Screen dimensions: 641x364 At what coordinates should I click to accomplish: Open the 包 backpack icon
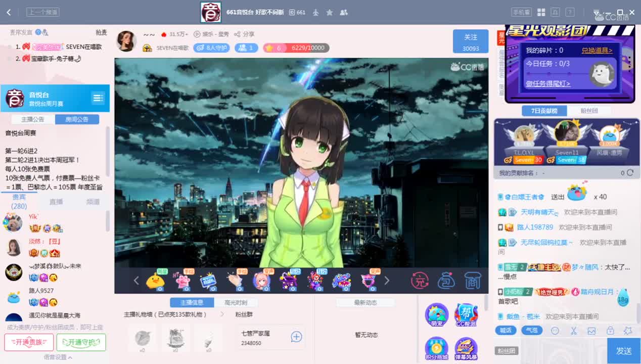446,281
